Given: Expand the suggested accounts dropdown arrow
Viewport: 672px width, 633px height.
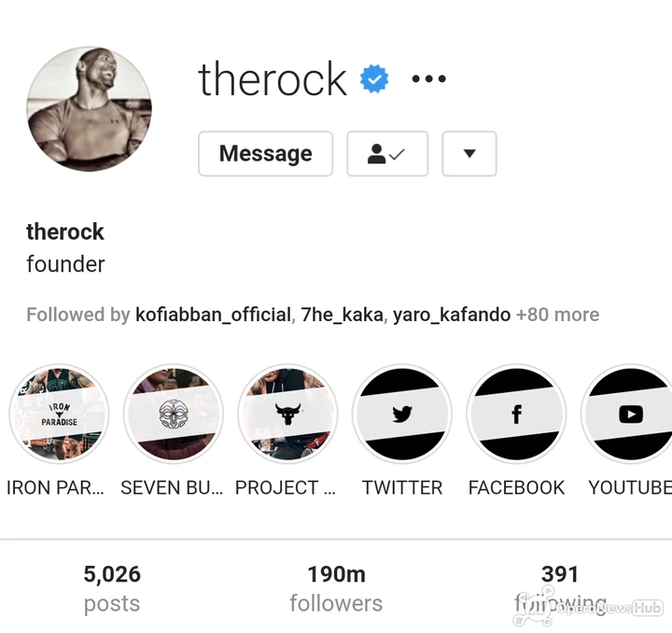Looking at the screenshot, I should pyautogui.click(x=469, y=154).
